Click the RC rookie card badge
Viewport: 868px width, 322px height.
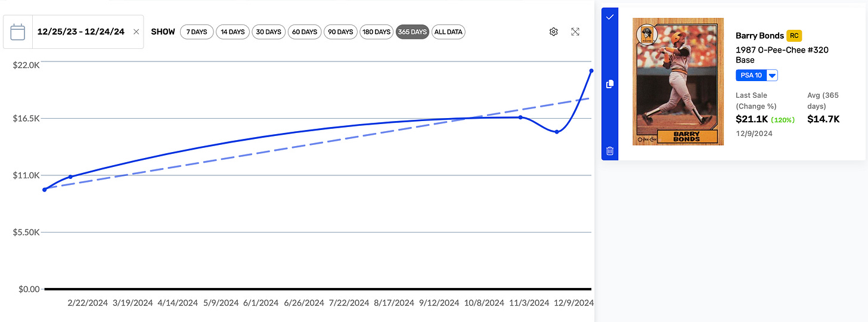793,36
